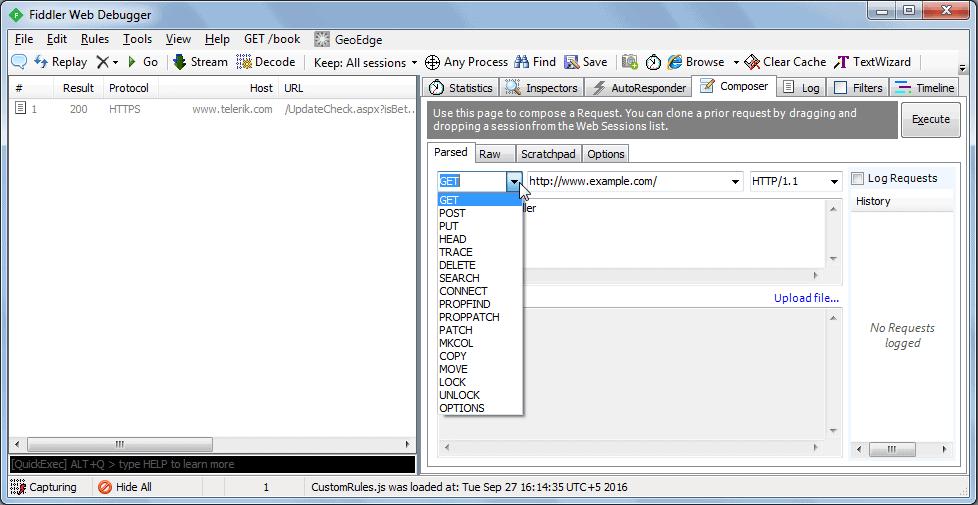Select the Parsed sub-tab

click(x=451, y=153)
